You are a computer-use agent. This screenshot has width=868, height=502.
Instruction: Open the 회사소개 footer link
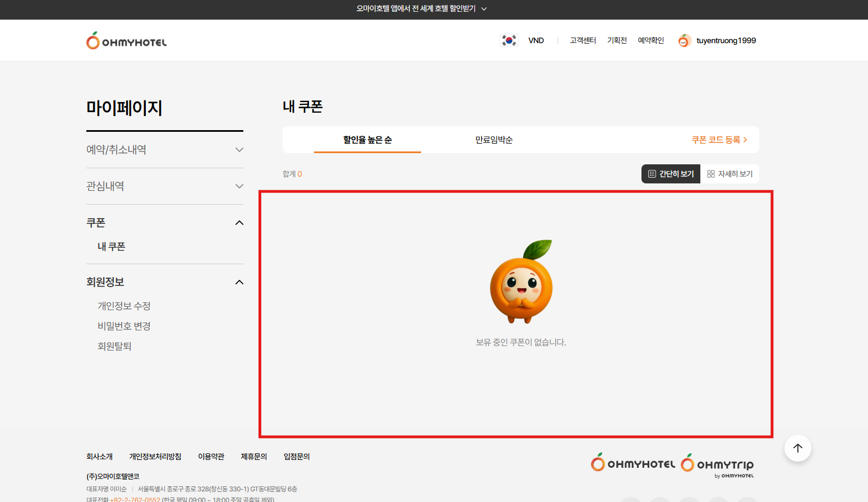coord(100,457)
